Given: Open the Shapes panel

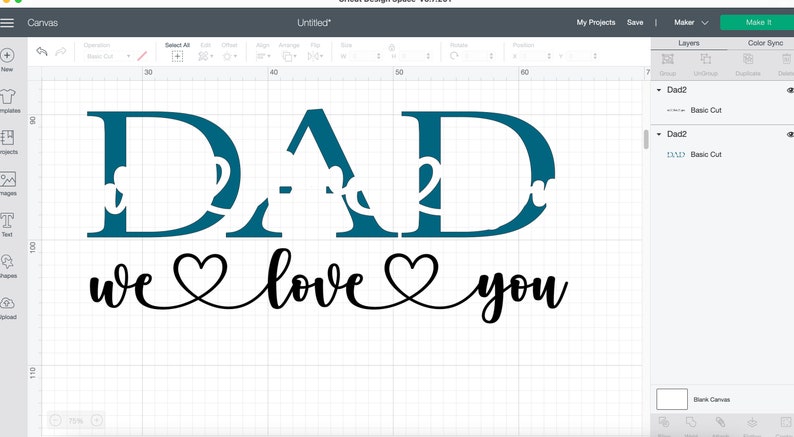Looking at the screenshot, I should [x=8, y=266].
